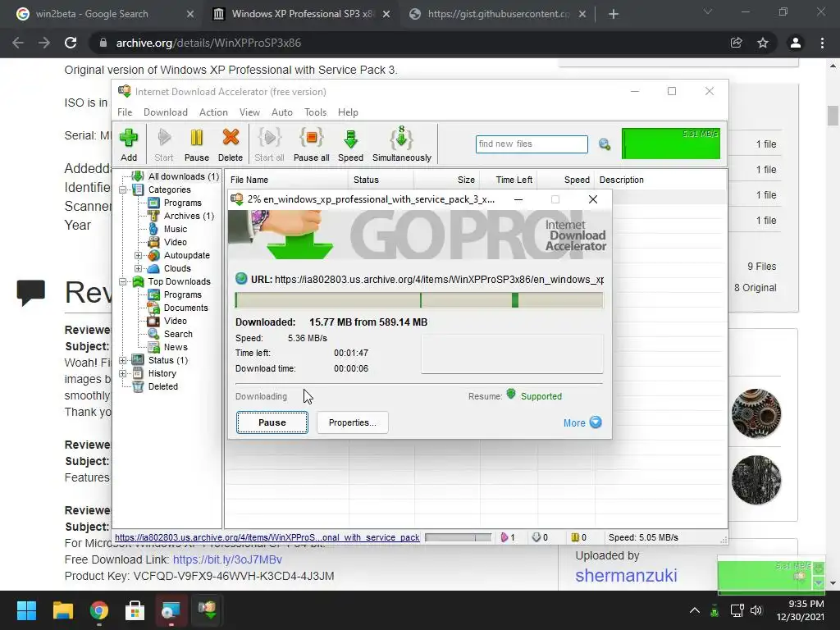
Task: Click the green Resume supported shield icon
Action: 511,395
